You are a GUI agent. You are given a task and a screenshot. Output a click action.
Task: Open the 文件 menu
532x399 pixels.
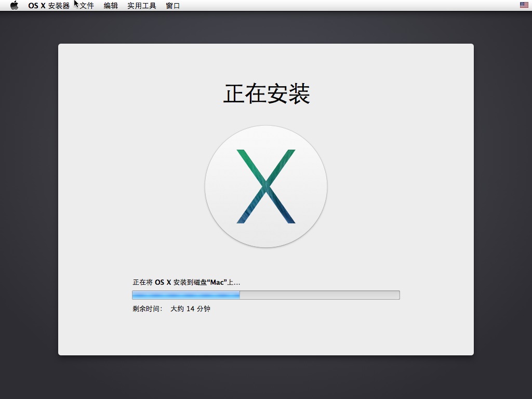pos(86,5)
